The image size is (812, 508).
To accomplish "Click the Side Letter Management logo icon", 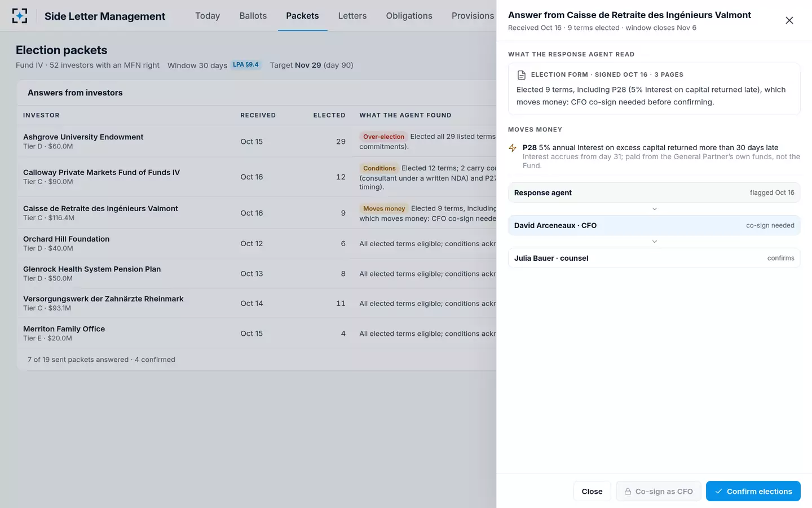I will point(20,16).
